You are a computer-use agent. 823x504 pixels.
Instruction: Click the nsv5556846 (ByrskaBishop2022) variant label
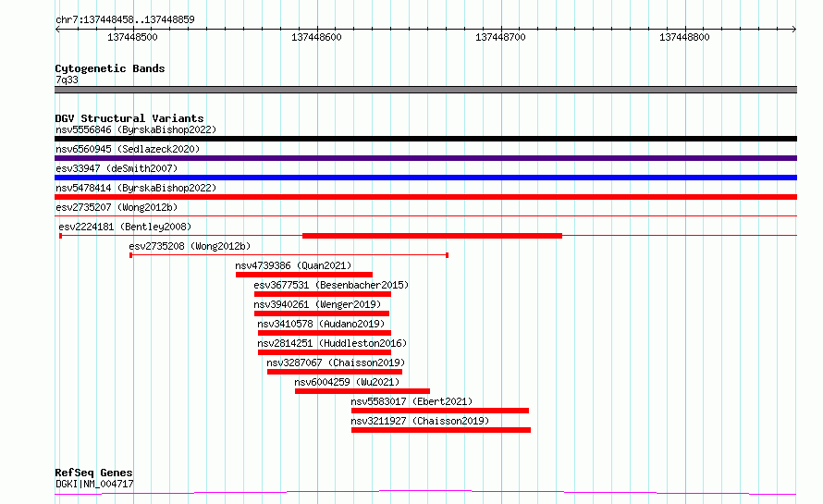coord(136,129)
